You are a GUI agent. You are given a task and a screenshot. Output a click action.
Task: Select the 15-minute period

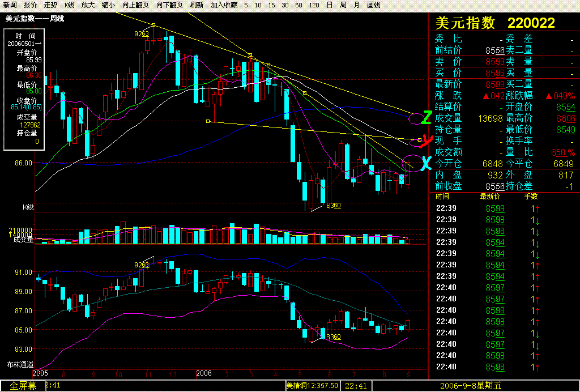(x=271, y=5)
